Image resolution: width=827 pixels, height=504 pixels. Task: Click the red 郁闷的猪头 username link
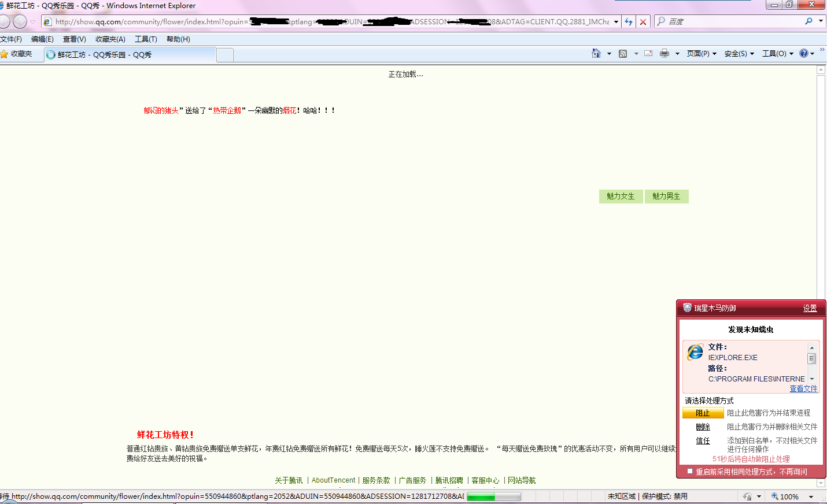pyautogui.click(x=161, y=110)
